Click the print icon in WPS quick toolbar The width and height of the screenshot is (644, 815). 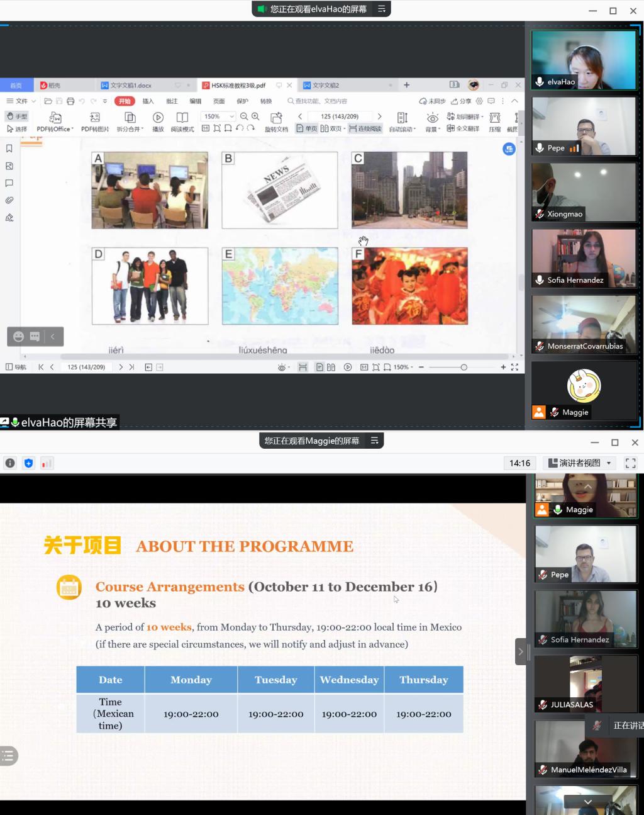(70, 101)
